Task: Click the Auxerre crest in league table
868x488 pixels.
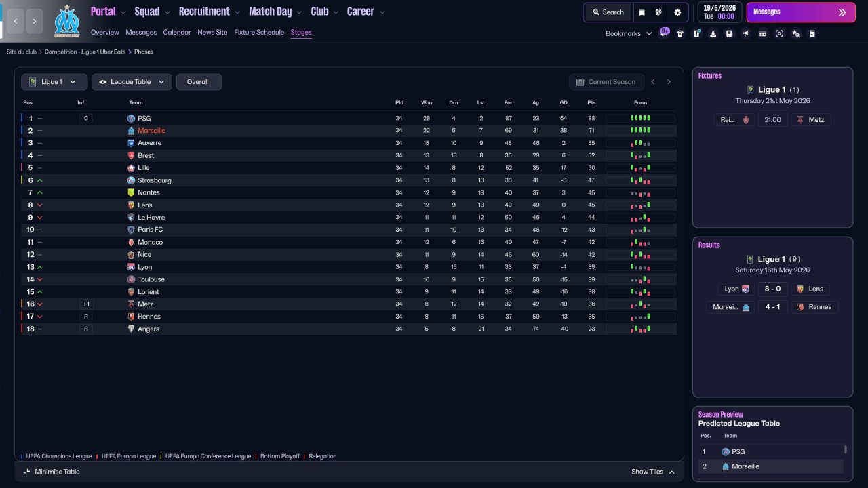Action: pyautogui.click(x=131, y=143)
